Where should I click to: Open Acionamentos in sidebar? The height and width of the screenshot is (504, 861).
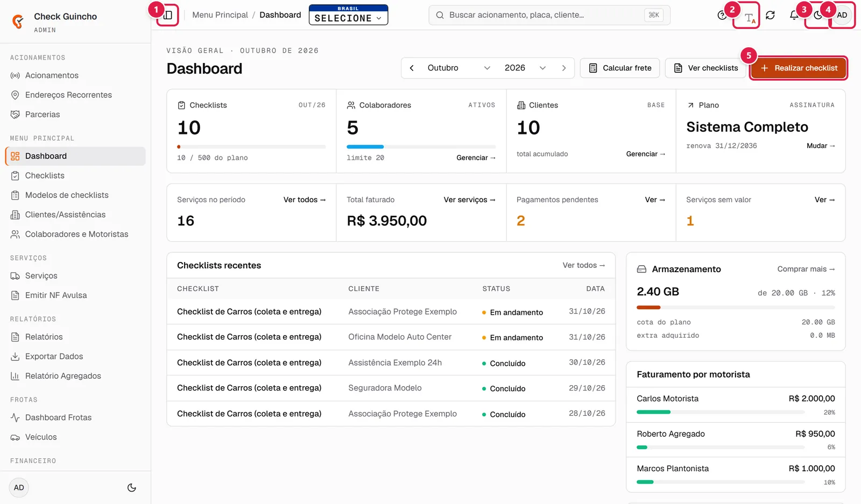tap(75, 75)
